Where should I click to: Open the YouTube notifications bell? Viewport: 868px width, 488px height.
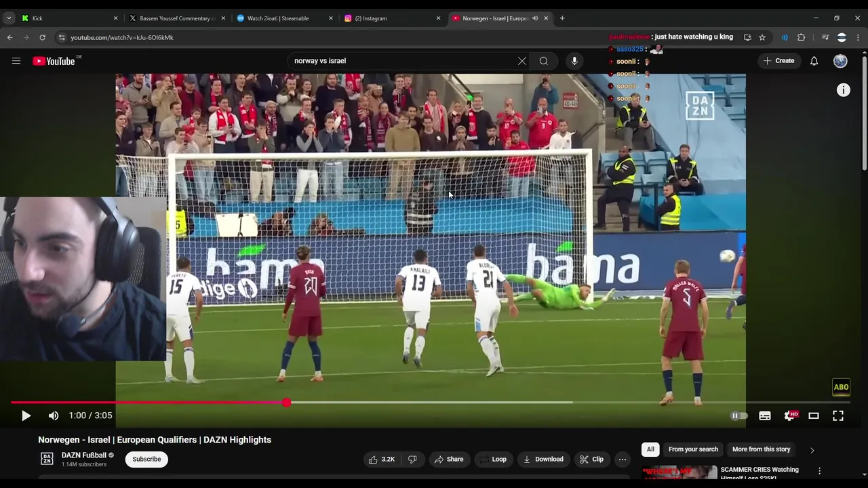tap(814, 61)
